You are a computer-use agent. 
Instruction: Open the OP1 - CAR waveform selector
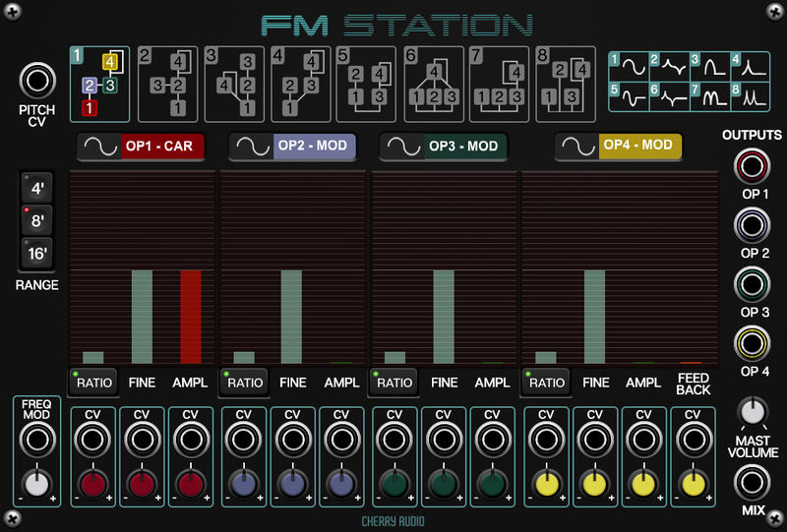coord(142,147)
